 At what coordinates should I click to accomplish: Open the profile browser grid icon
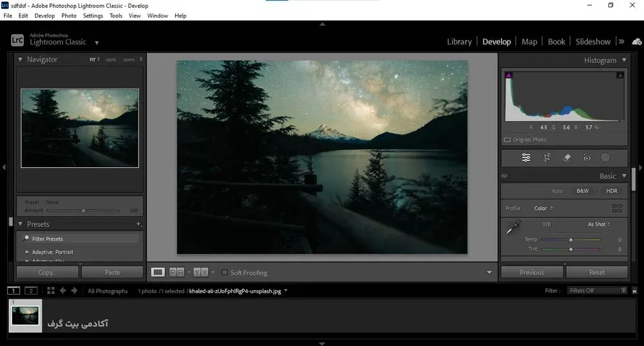pyautogui.click(x=617, y=208)
